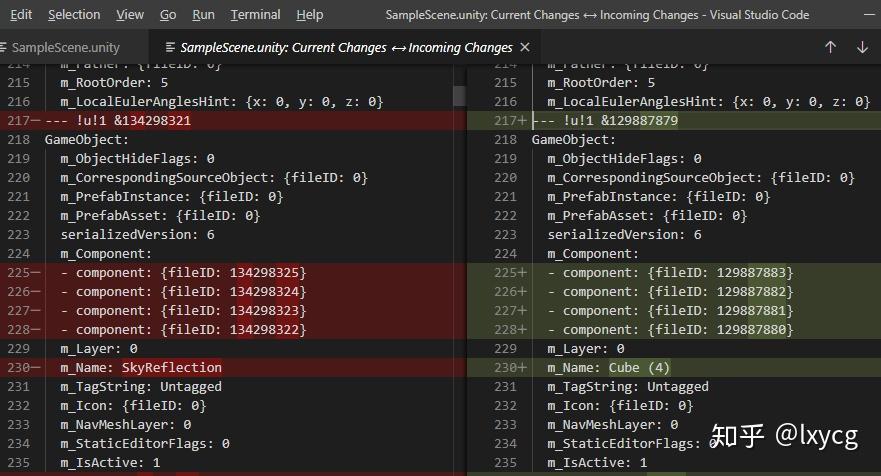Click line number 217 in left pane

(17, 121)
